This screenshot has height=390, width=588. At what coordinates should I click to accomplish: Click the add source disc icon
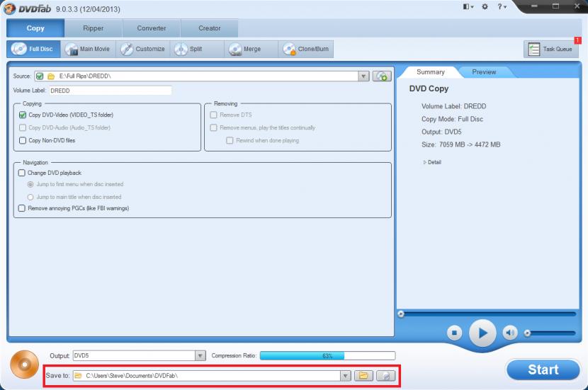(x=382, y=76)
